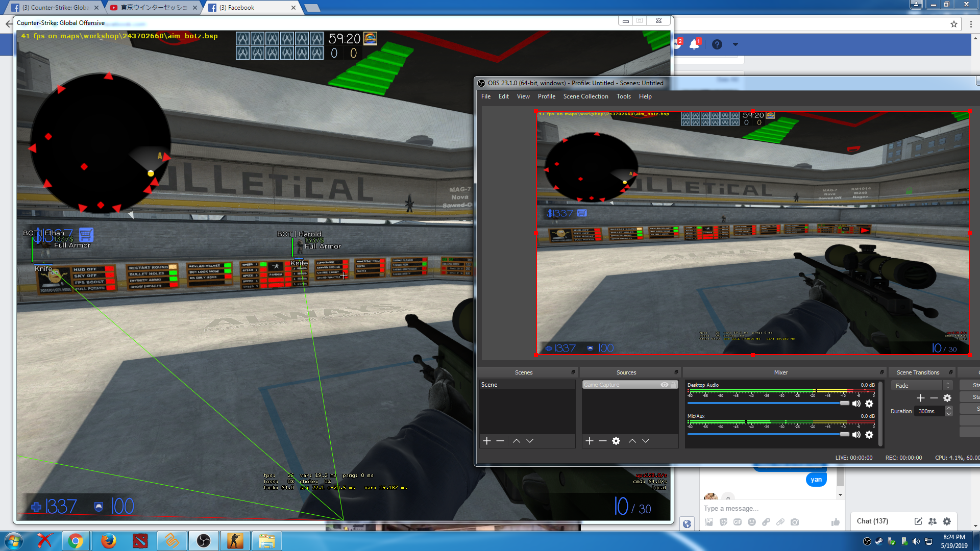Open source properties gear in the Sources panel

click(616, 441)
